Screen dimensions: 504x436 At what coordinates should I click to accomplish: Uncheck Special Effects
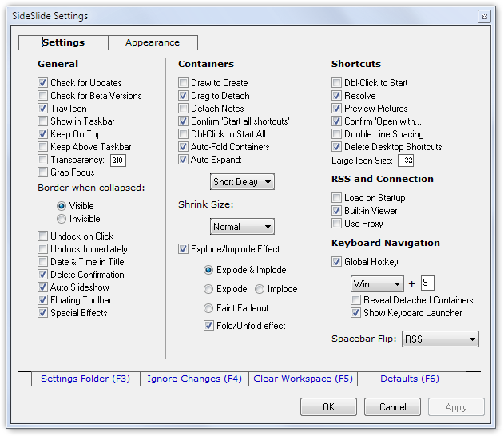tap(42, 313)
